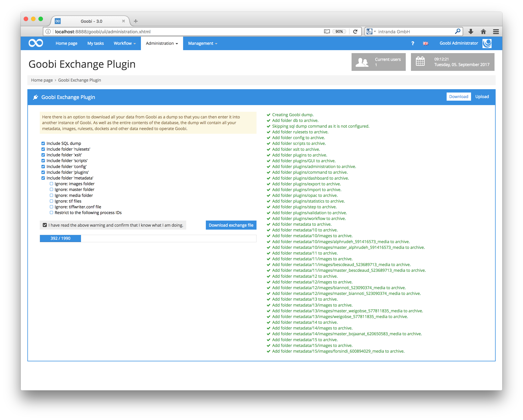Click the Goobi infinity logo
The image size is (523, 420).
click(x=36, y=43)
